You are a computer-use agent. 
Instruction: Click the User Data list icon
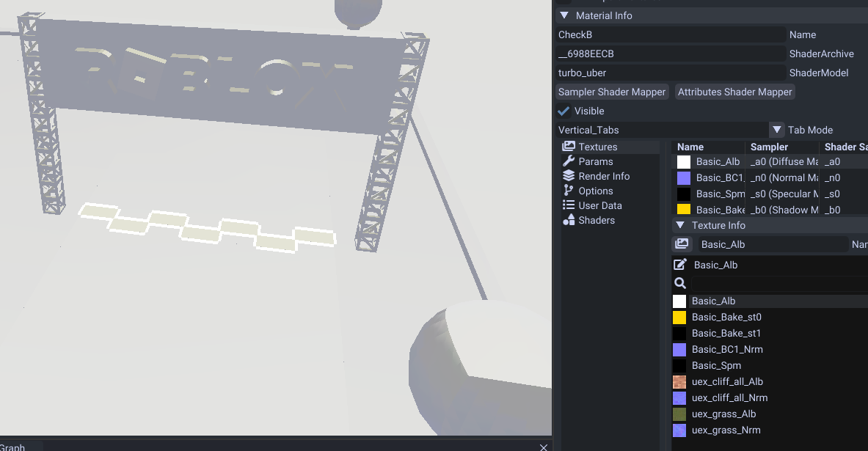pos(569,205)
